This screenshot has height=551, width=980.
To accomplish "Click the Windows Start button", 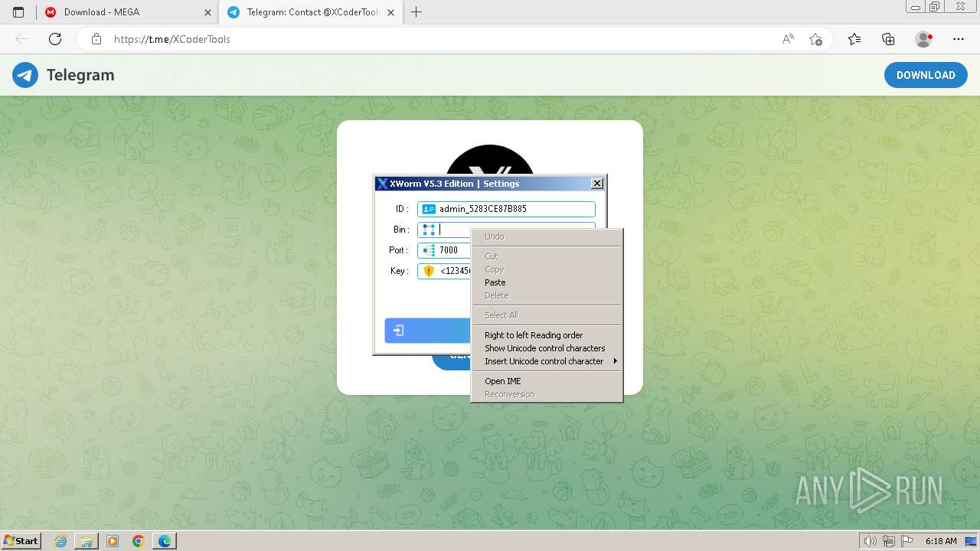I will (21, 541).
